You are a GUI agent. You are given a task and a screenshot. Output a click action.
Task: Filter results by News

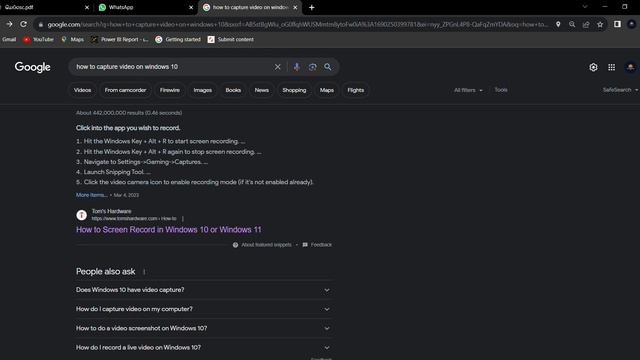[x=262, y=90]
